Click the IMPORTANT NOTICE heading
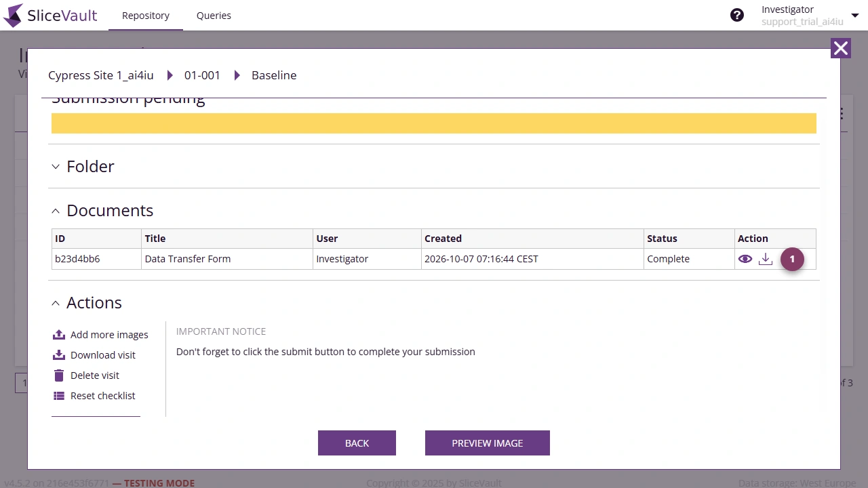The height and width of the screenshot is (488, 868). click(x=221, y=331)
